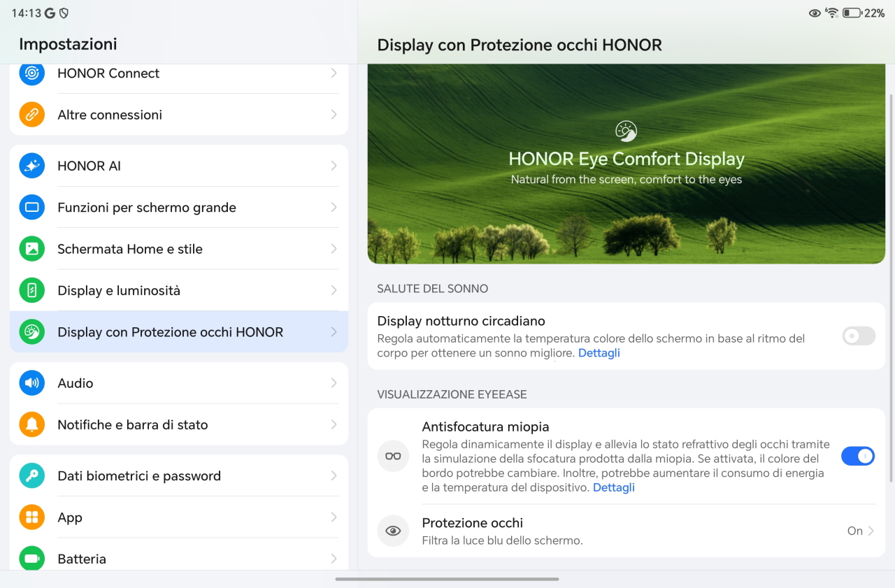
Task: Expand Display e luminosità chevron
Action: (334, 290)
